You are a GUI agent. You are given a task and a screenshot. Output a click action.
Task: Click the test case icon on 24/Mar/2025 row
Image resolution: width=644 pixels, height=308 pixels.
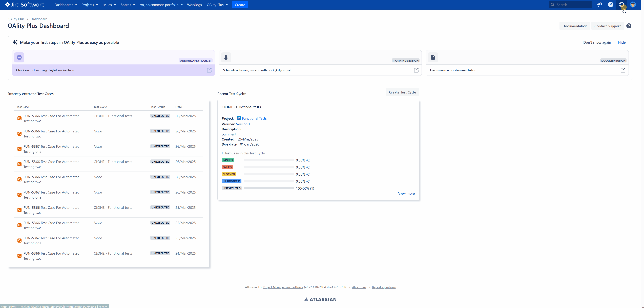(19, 256)
